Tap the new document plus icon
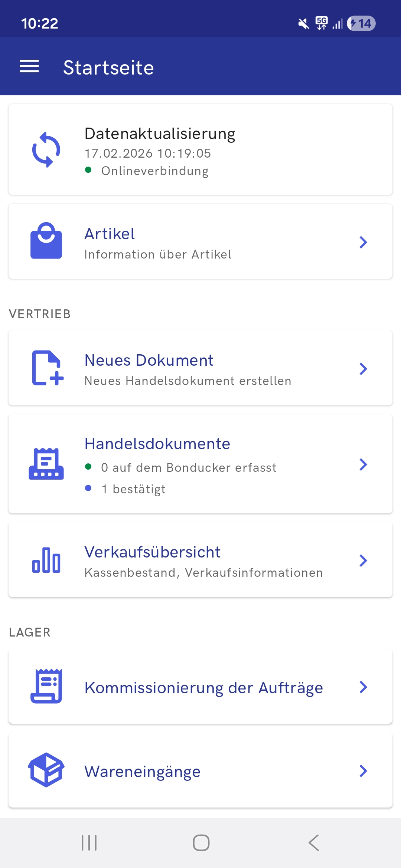The image size is (401, 868). point(48,368)
